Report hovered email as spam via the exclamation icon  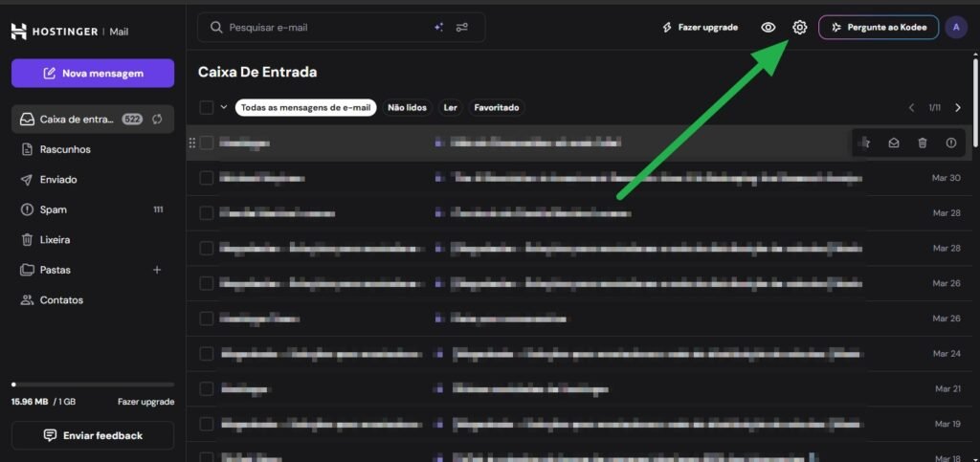(x=950, y=143)
